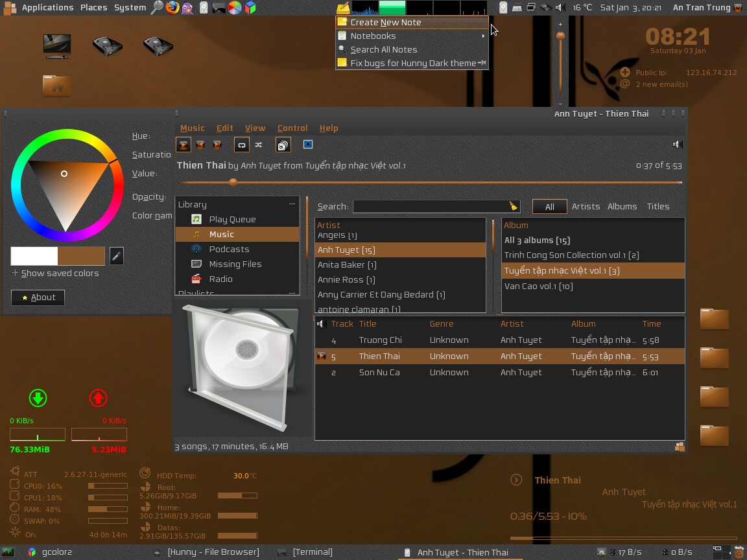The width and height of the screenshot is (747, 560).
Task: Select album Trinh Cong Son Collection vol.1
Action: 593,255
